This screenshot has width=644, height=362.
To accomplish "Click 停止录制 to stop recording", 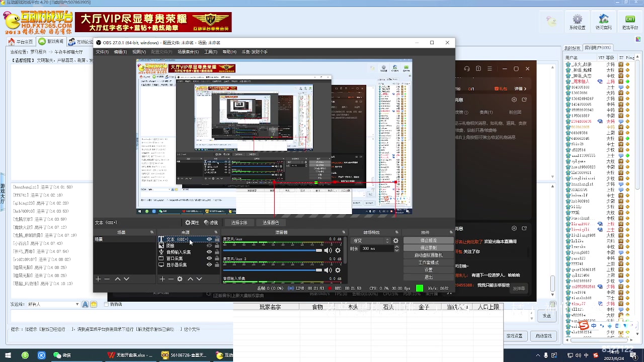I will [x=429, y=248].
